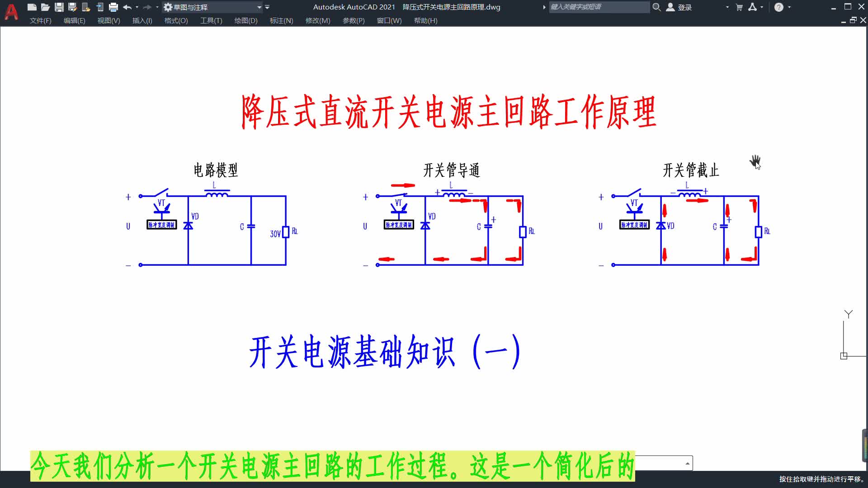Save the drawing with the Save icon

(x=59, y=7)
